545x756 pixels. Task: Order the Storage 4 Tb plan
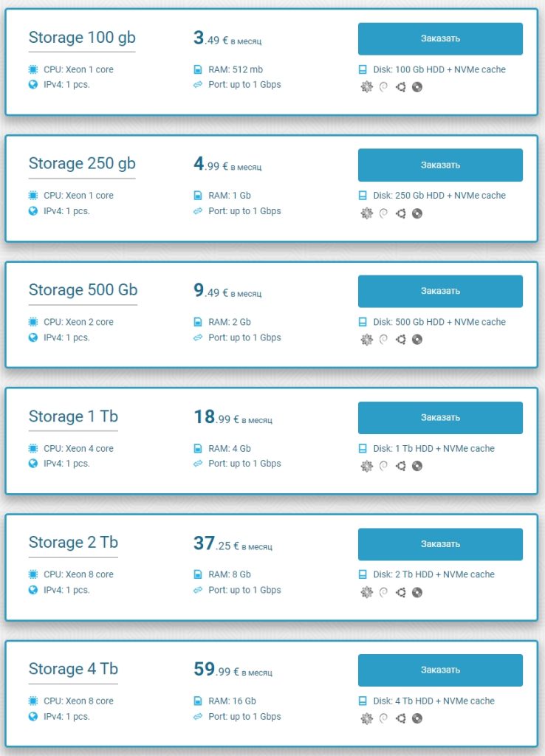(440, 670)
